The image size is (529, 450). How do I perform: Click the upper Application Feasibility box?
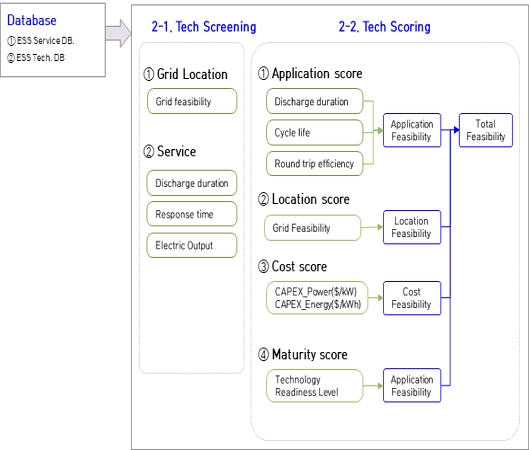point(412,130)
